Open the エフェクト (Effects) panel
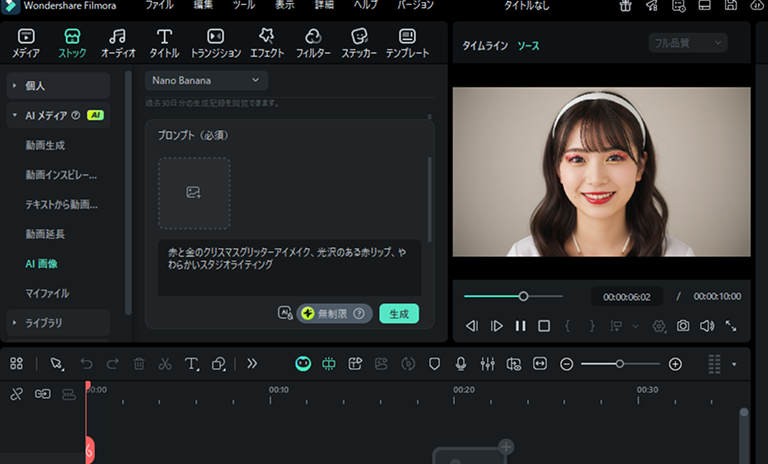Viewport: 768px width, 464px height. [x=266, y=43]
